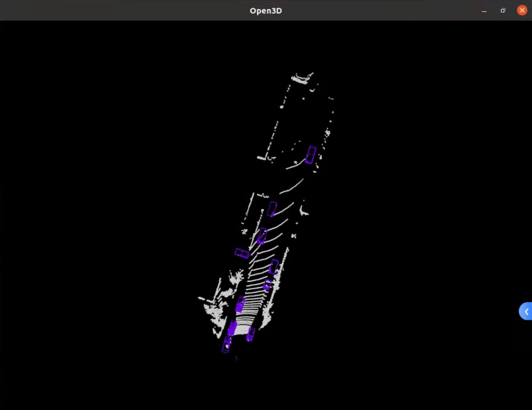532x410 pixels.
Task: Click the Open3D title bar text
Action: coord(266,11)
